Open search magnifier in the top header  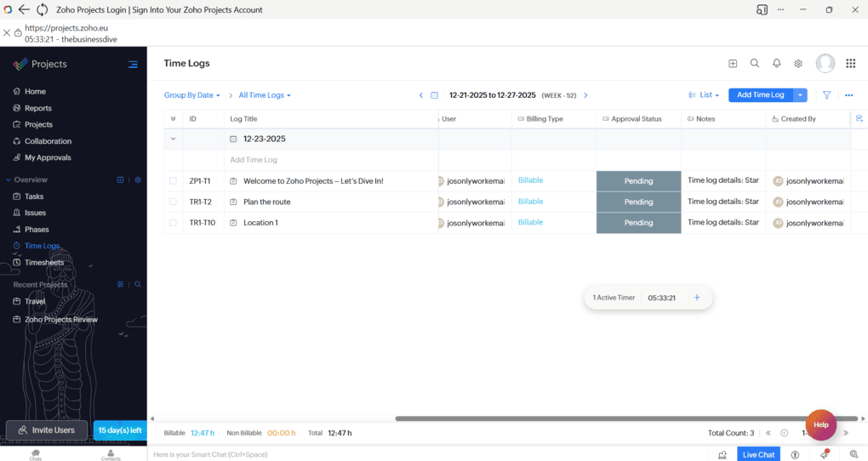coord(755,64)
